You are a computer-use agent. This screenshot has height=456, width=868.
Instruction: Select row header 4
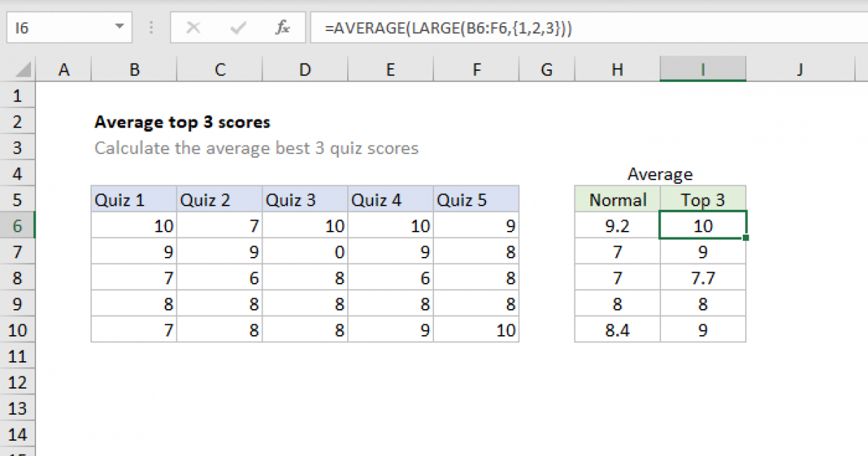18,173
